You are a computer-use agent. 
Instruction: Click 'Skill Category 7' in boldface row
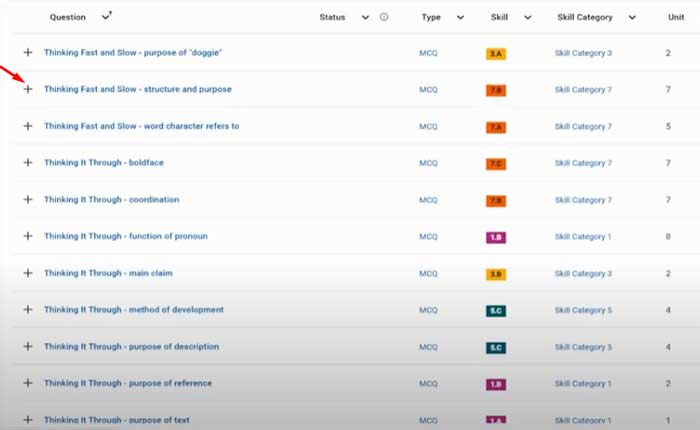click(583, 163)
